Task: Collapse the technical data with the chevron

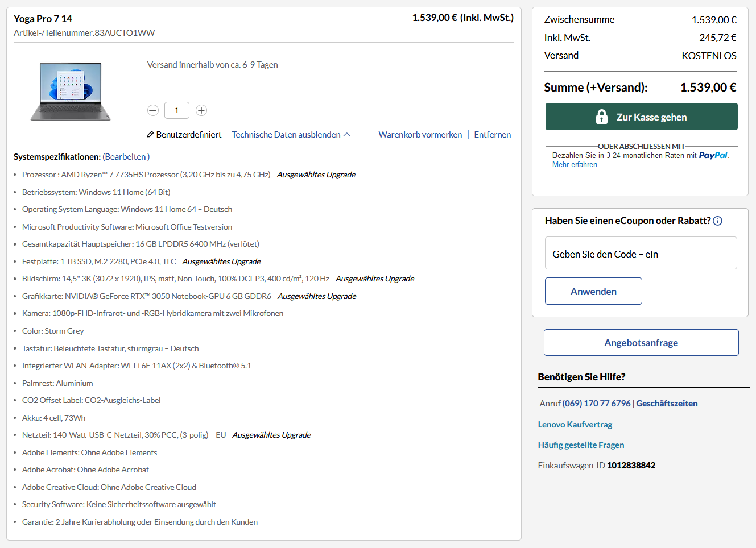Action: click(346, 134)
